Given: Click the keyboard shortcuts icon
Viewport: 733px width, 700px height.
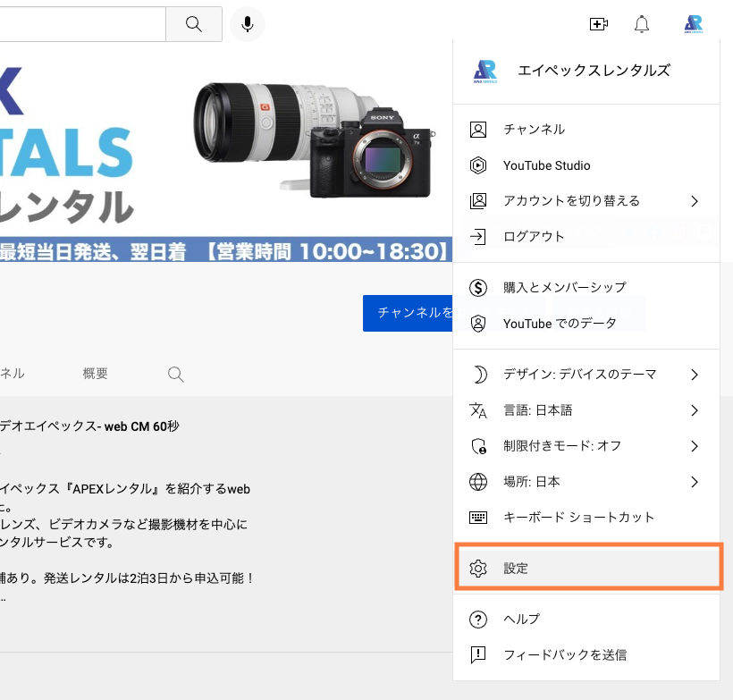Looking at the screenshot, I should point(477,517).
